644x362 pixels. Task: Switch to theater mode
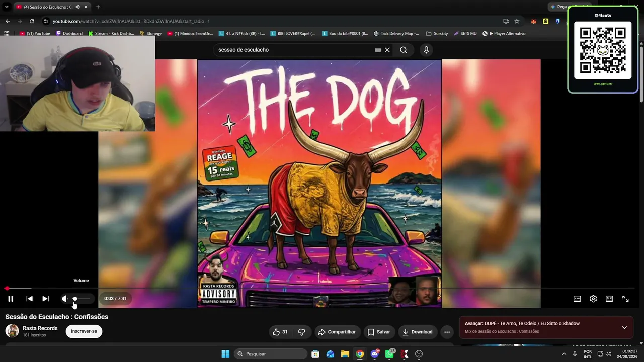[x=609, y=299]
